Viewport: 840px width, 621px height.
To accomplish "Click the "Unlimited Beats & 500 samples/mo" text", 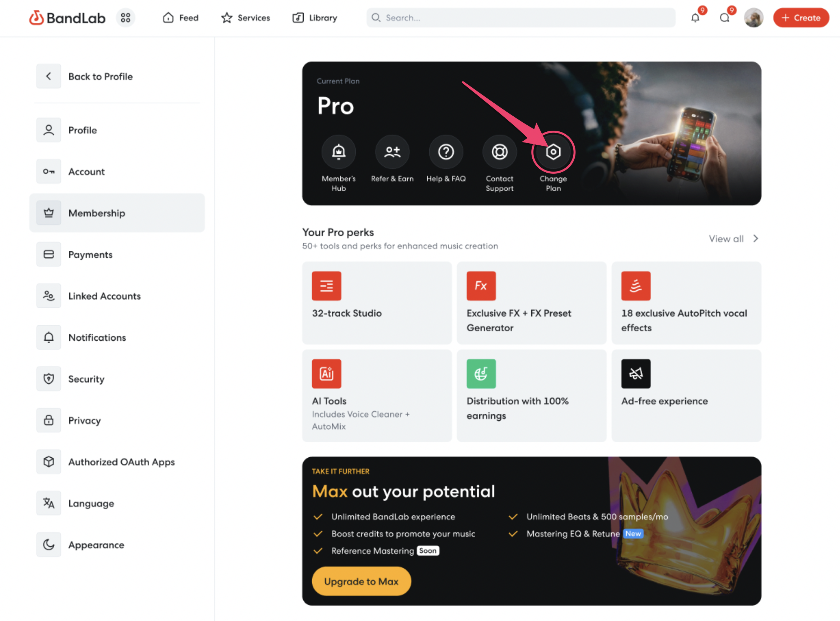I will [597, 517].
